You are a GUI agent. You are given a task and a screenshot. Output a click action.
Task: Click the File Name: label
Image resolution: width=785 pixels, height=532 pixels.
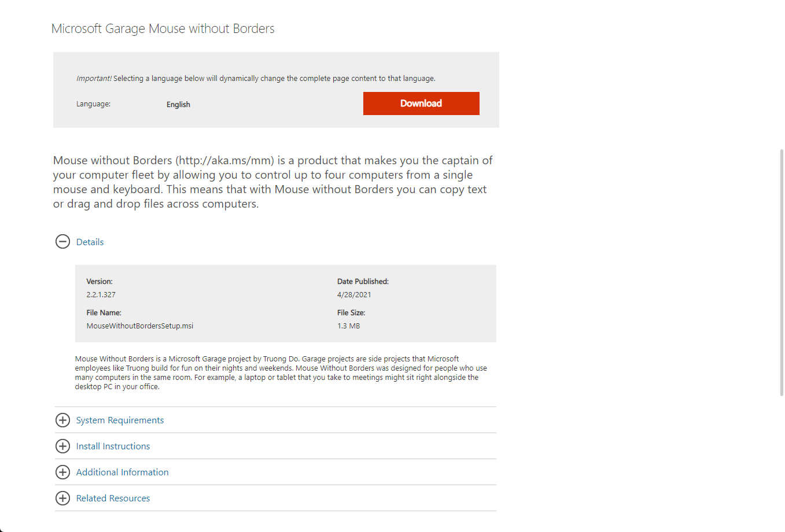[x=104, y=313]
